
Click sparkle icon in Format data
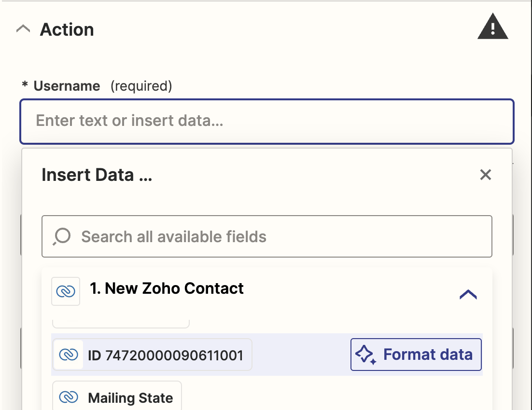pyautogui.click(x=365, y=355)
